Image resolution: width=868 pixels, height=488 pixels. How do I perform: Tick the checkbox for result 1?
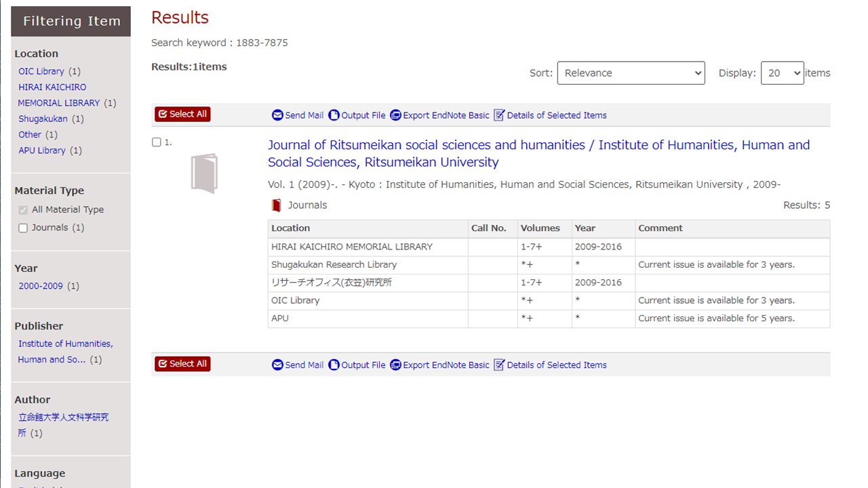tap(157, 142)
